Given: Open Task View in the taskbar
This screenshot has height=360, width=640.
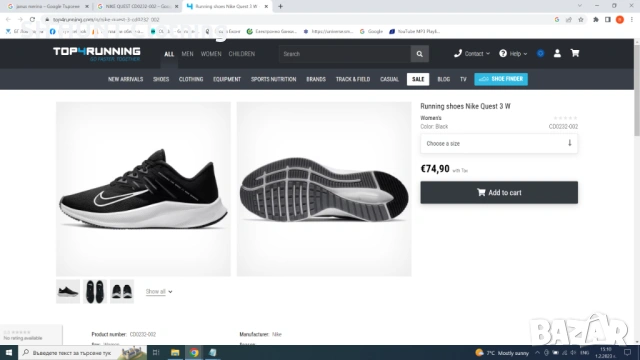Looking at the screenshot, I should [x=156, y=352].
